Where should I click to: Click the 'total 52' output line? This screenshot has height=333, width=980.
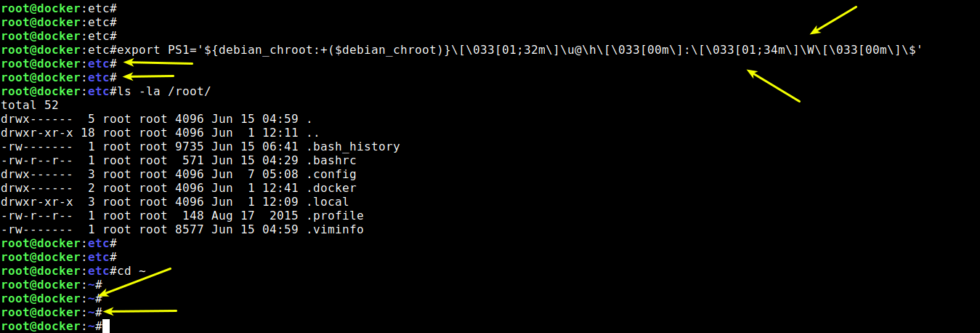30,105
